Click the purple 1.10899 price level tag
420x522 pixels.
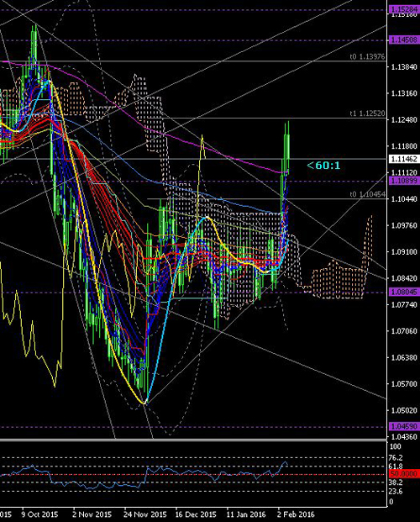[404, 181]
